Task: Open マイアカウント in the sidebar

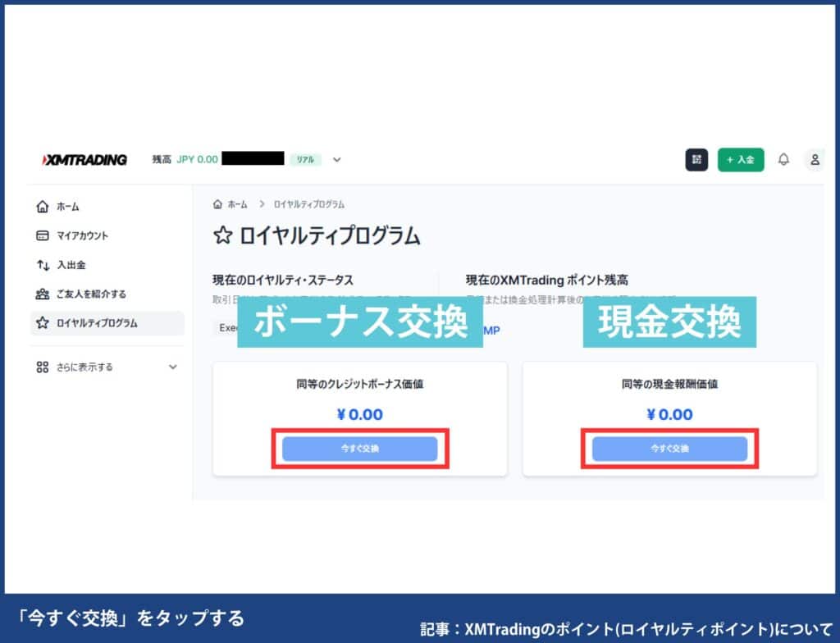Action: (107, 235)
